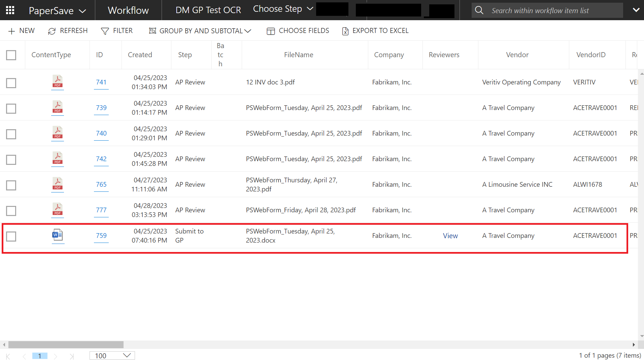Open CHOOSE FIELDS
This screenshot has width=644, height=360.
coord(298,31)
